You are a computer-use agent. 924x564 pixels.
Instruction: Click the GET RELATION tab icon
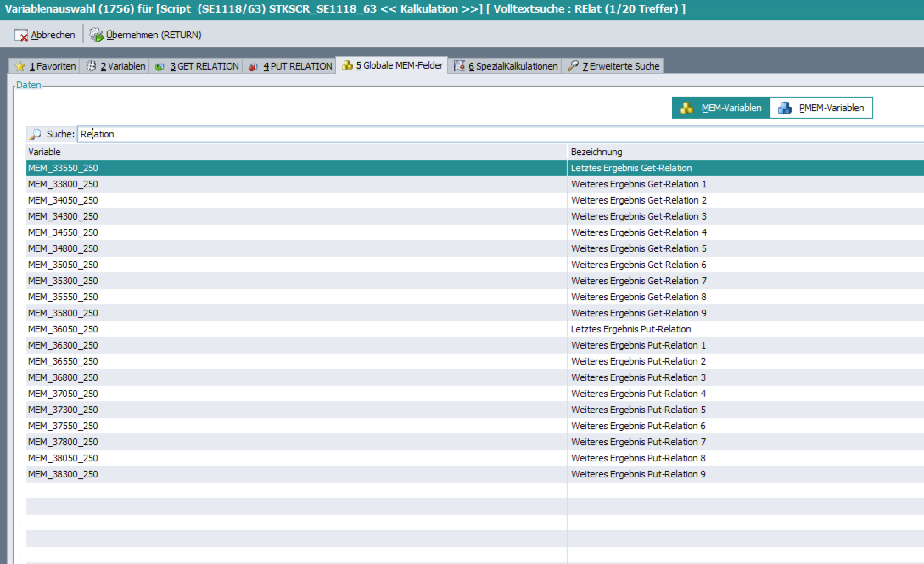click(x=160, y=67)
